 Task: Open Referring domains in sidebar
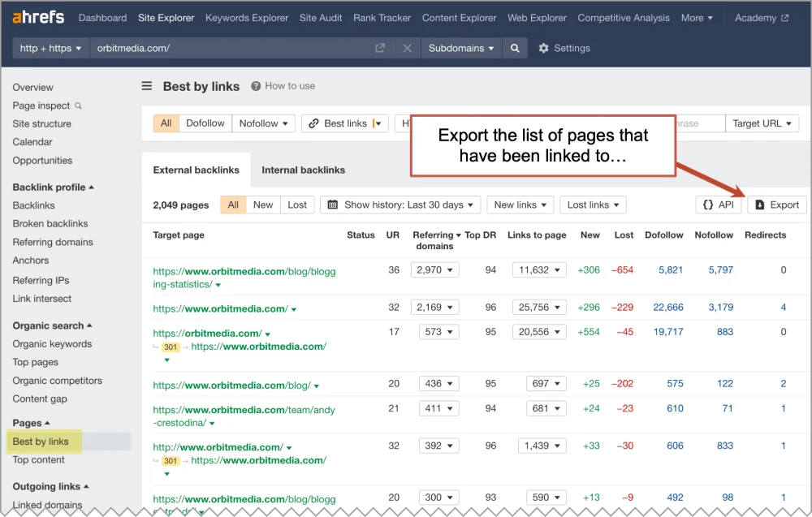[x=53, y=242]
